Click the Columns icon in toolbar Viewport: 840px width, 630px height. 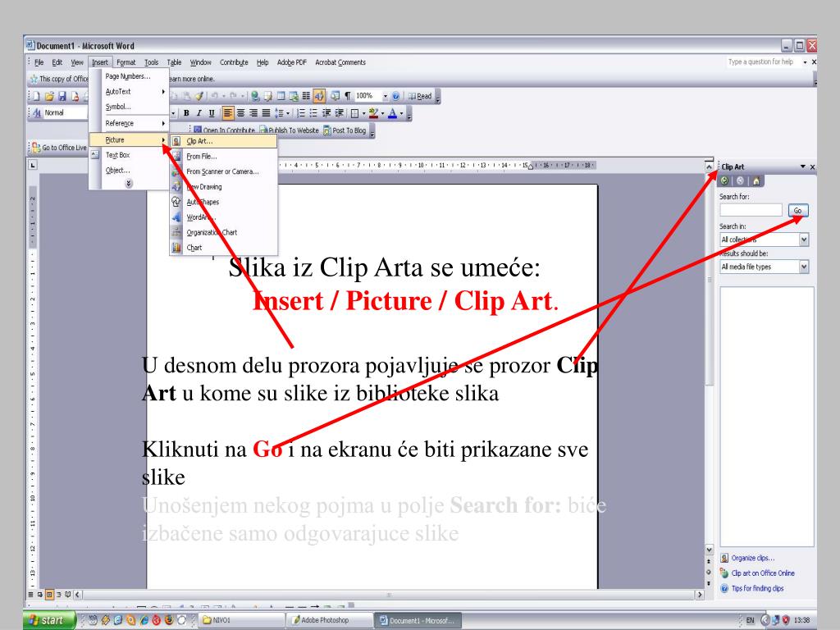point(306,97)
